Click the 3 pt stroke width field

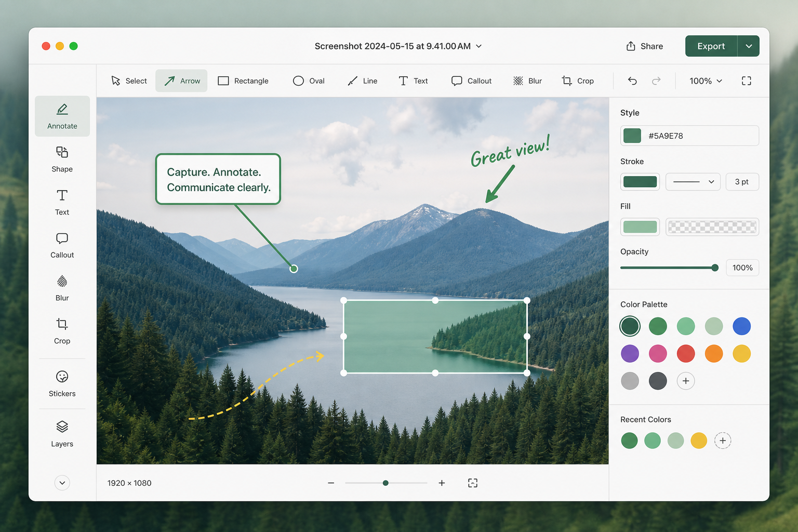click(742, 182)
